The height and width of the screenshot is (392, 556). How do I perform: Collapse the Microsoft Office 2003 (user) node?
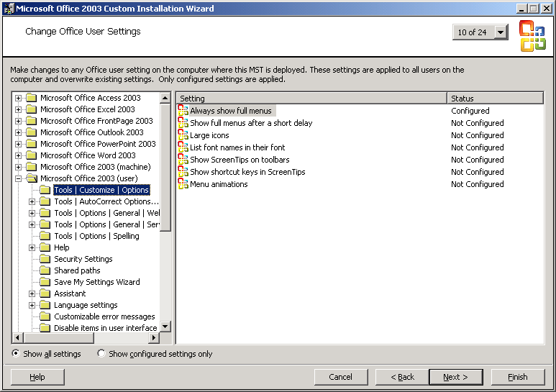19,178
